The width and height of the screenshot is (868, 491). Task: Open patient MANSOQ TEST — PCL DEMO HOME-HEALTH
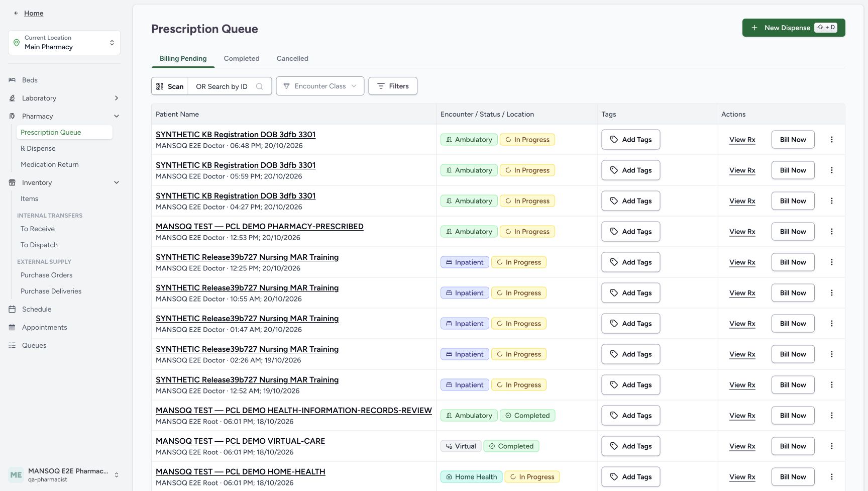[241, 472]
